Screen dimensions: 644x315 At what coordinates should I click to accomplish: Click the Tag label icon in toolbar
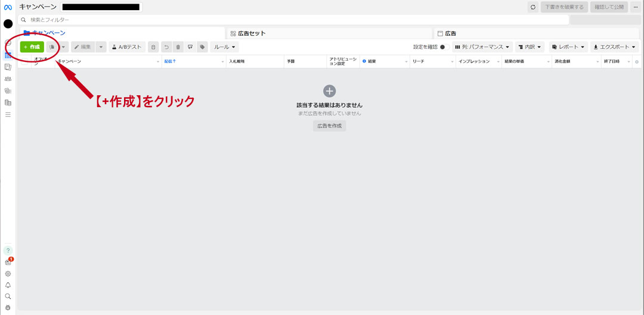click(202, 47)
